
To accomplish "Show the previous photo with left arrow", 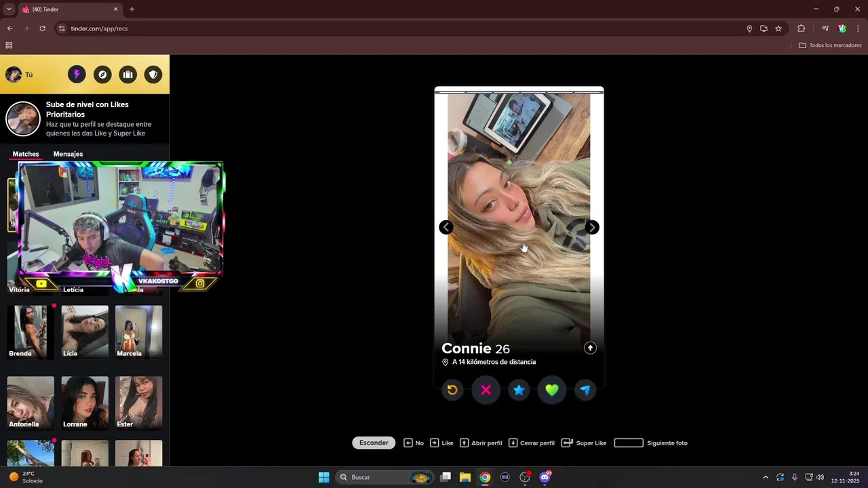I will [x=446, y=227].
